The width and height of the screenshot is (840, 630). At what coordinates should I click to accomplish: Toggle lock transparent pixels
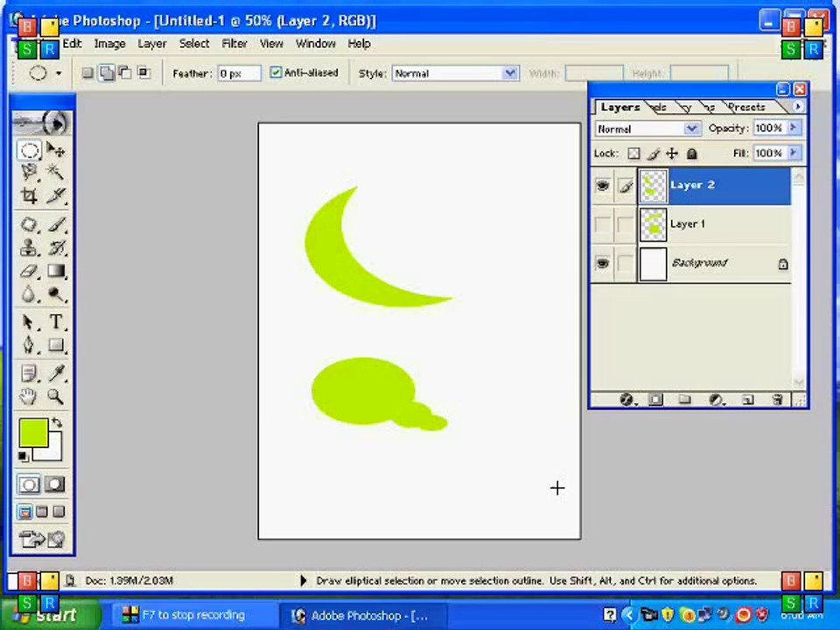coord(633,154)
